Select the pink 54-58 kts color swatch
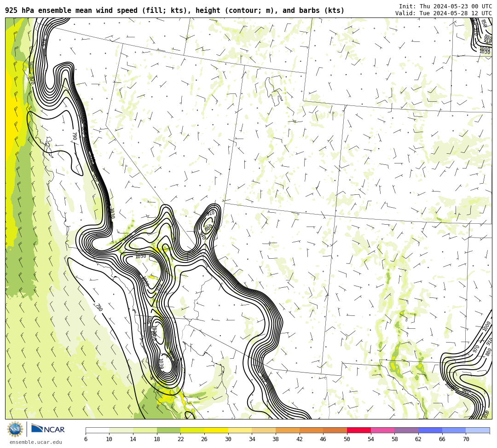The width and height of the screenshot is (497, 448). [382, 430]
